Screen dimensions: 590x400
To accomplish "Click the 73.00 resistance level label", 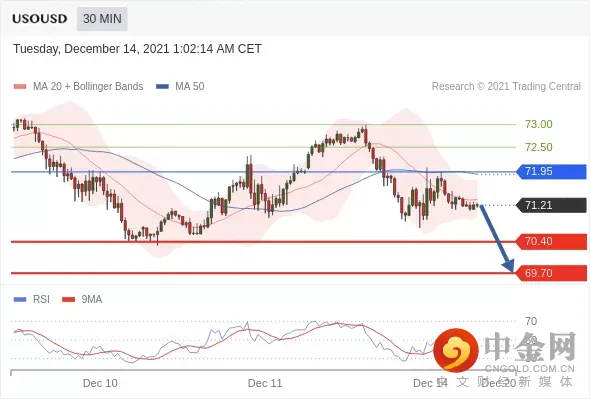I will 539,124.
